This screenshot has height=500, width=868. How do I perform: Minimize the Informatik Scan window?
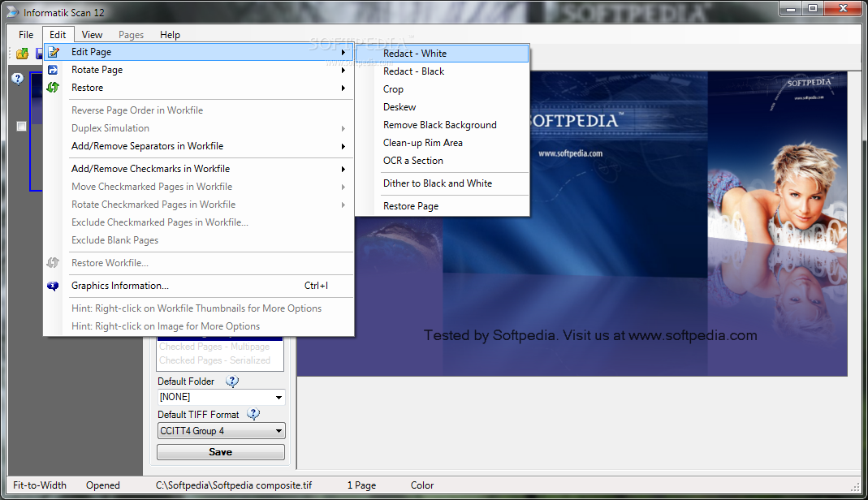click(x=791, y=9)
